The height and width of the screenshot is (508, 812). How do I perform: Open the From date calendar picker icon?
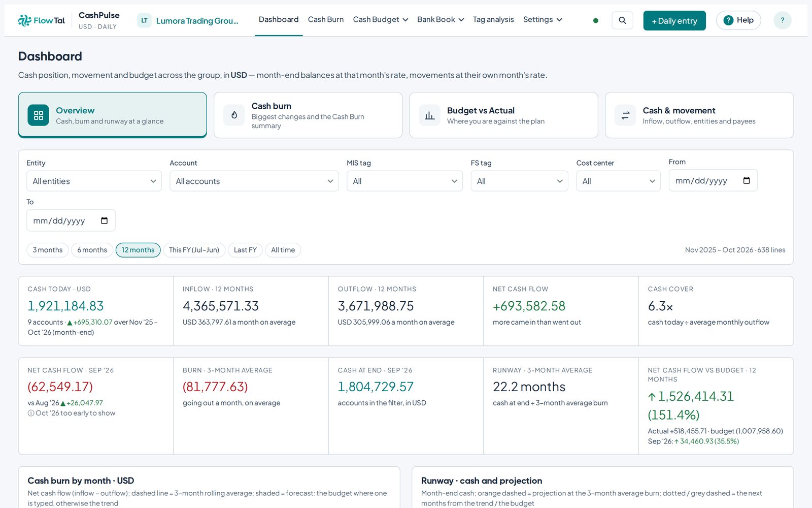click(x=747, y=180)
